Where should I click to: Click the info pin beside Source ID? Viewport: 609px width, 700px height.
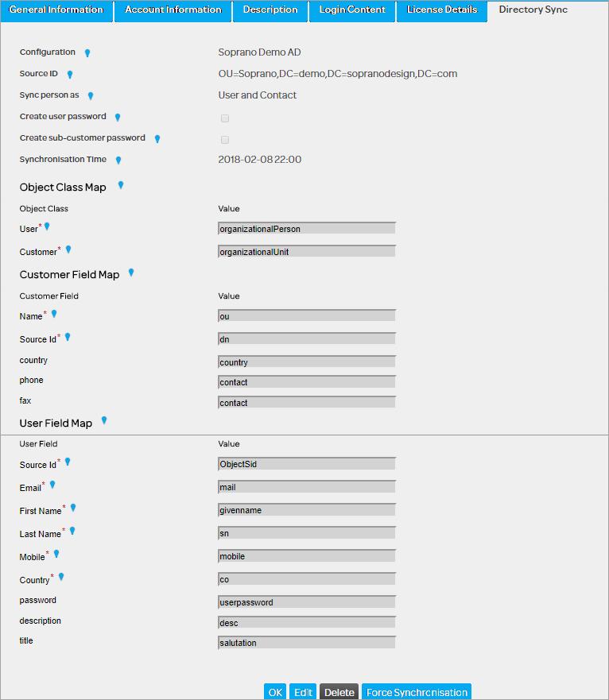pyautogui.click(x=70, y=75)
